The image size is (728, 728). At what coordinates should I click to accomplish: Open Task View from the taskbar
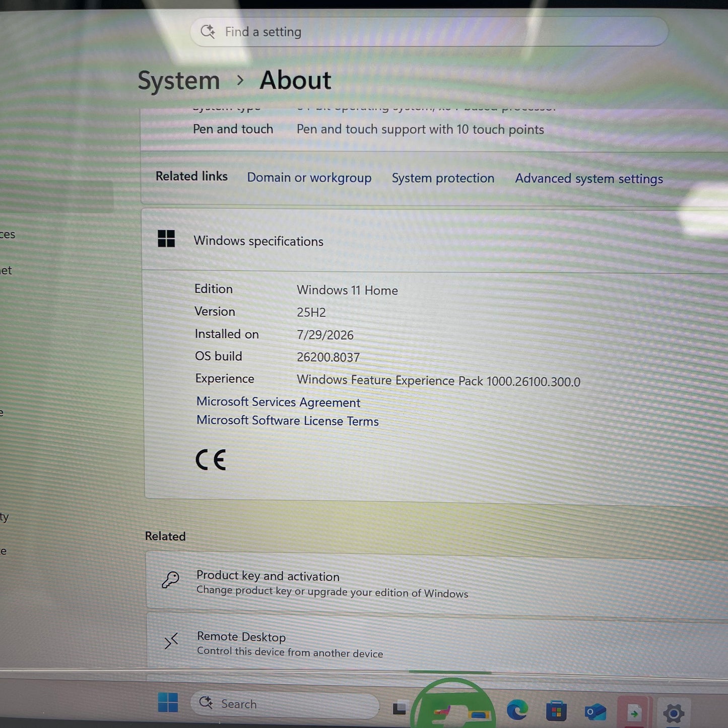pos(400,708)
